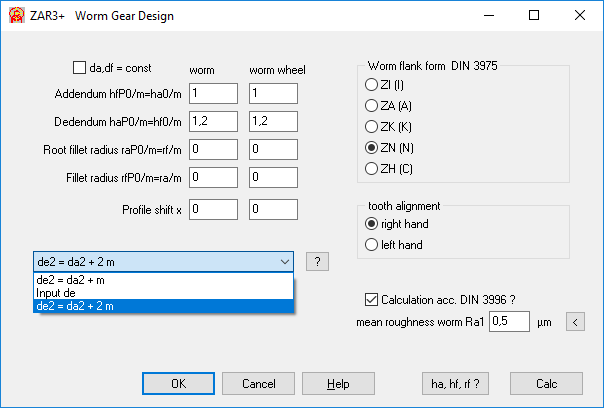
Task: Click the question mark help button beside dropdown
Action: pos(316,262)
